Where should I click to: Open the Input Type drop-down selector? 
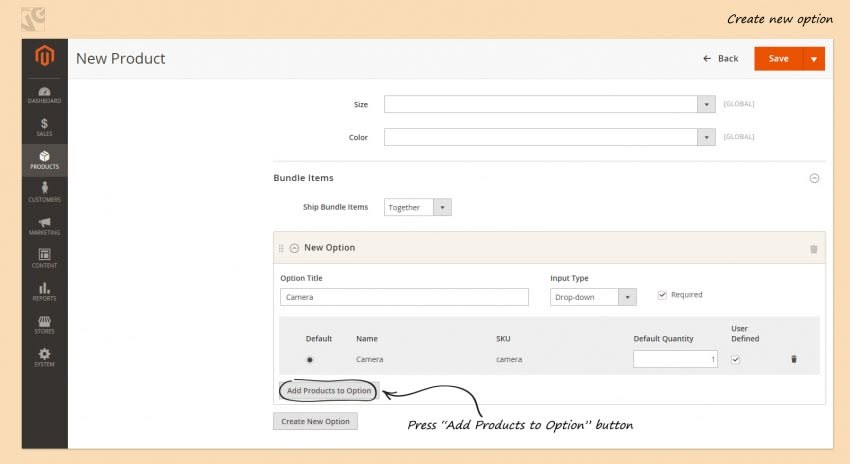tap(593, 297)
